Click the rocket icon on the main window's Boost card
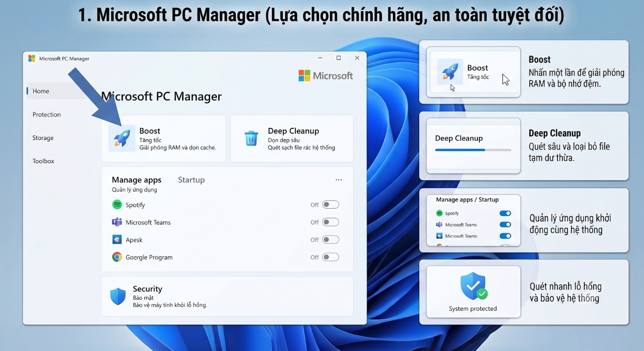 click(x=122, y=138)
